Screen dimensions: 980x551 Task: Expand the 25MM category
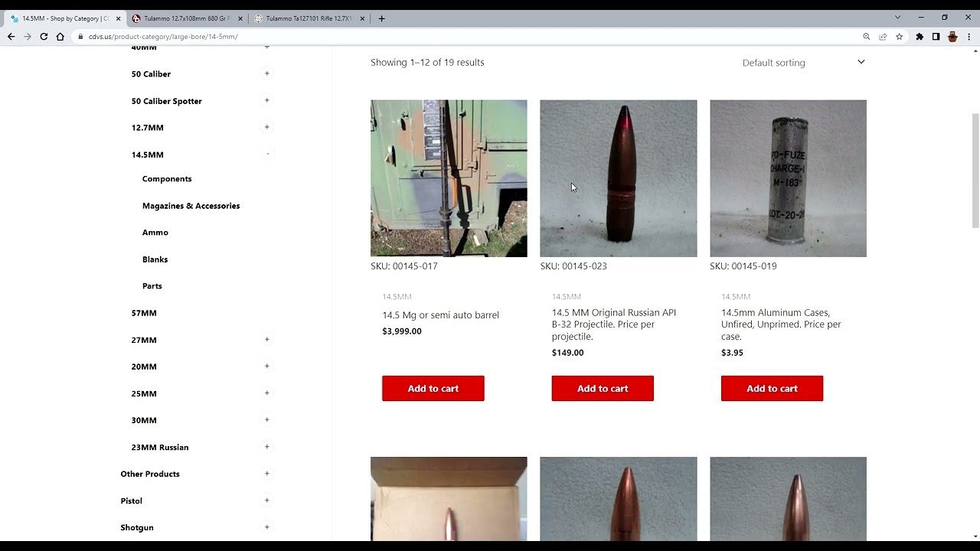pyautogui.click(x=267, y=393)
